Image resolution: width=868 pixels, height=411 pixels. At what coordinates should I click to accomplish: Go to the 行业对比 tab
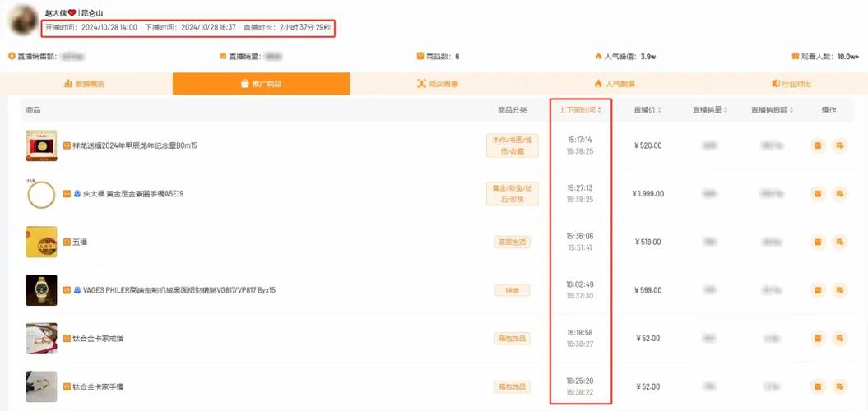791,84
